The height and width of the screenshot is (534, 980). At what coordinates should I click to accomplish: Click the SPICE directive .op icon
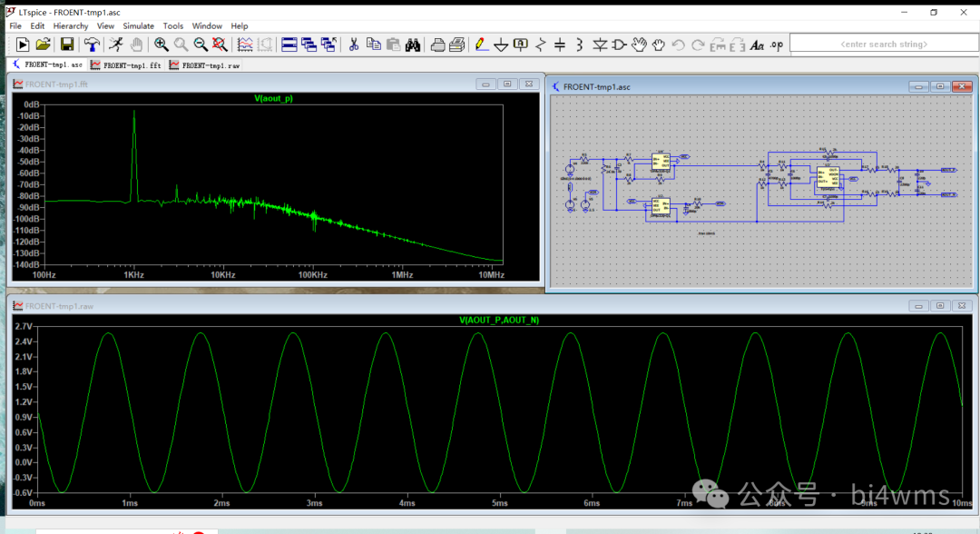tap(778, 44)
